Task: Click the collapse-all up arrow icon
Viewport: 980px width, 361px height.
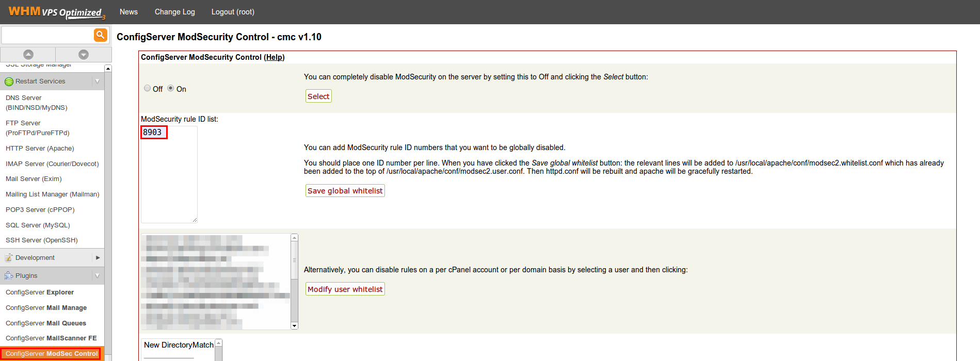Action: coord(28,54)
